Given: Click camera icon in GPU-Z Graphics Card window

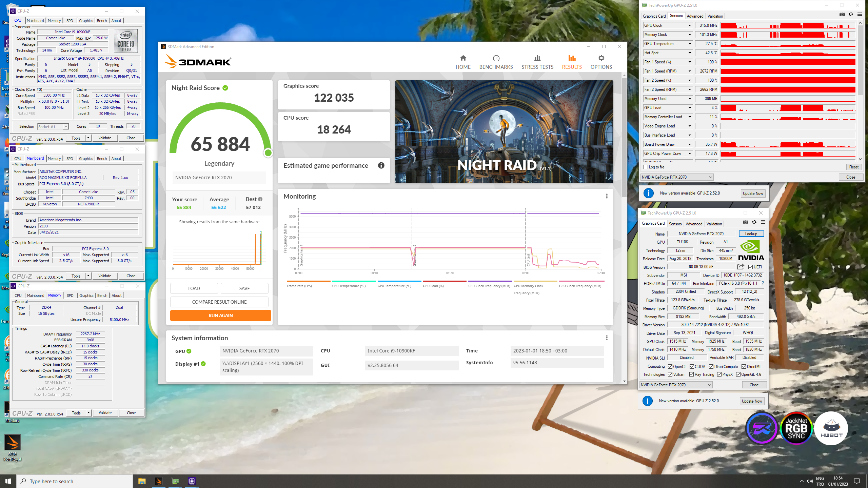Looking at the screenshot, I should (745, 222).
